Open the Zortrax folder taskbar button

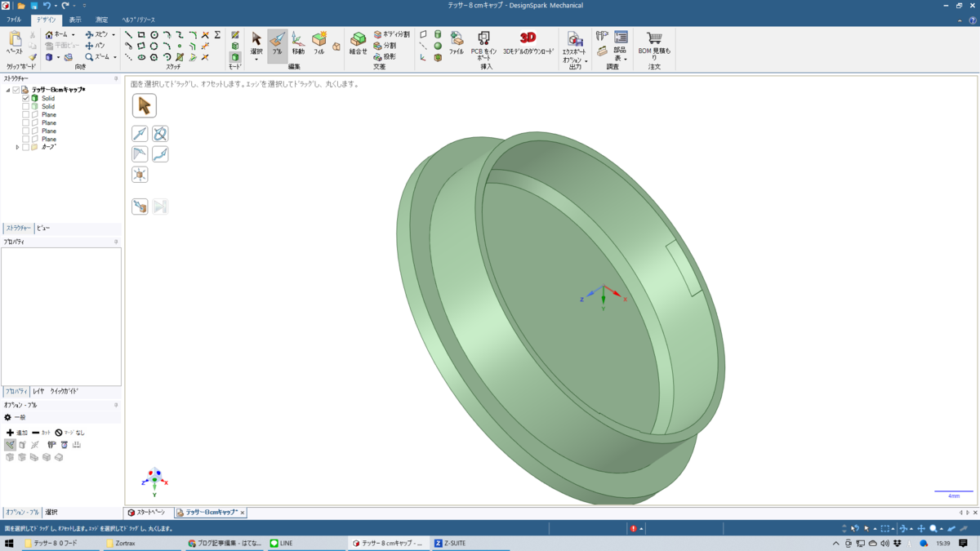(x=144, y=543)
